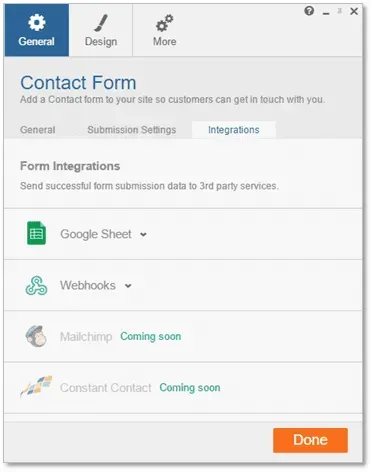Click the Constant Contact logo icon
The width and height of the screenshot is (372, 472).
pyautogui.click(x=36, y=387)
